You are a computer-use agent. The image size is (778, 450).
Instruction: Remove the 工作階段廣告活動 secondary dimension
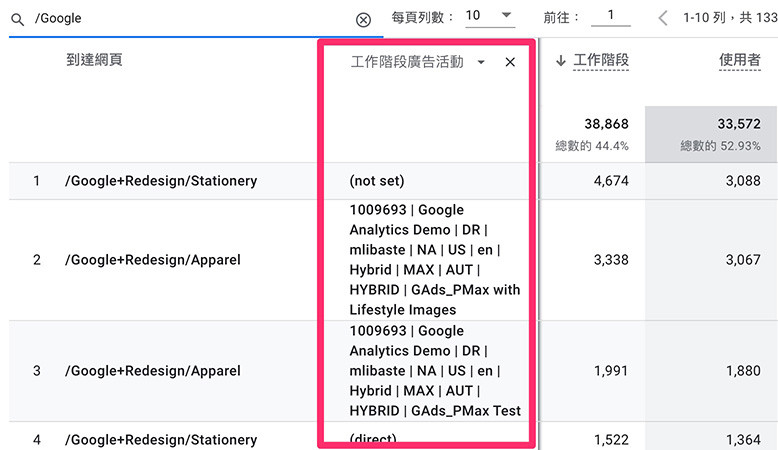510,62
